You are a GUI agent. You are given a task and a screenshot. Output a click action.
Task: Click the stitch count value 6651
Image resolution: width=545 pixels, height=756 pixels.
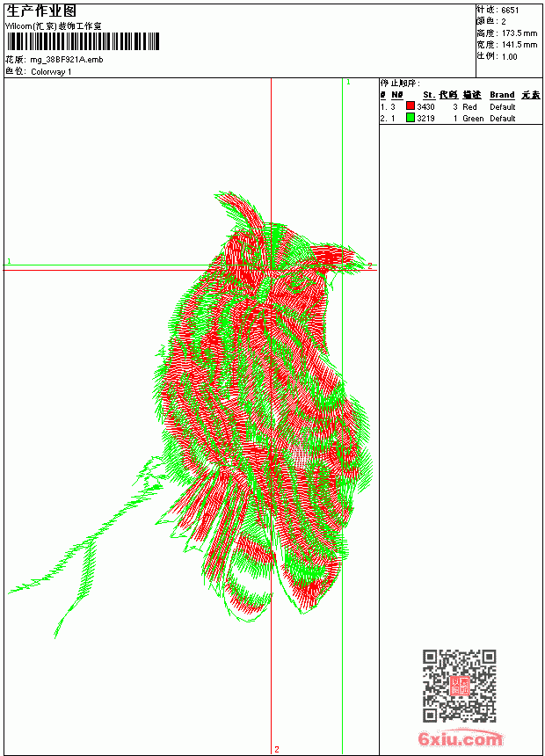pos(510,11)
